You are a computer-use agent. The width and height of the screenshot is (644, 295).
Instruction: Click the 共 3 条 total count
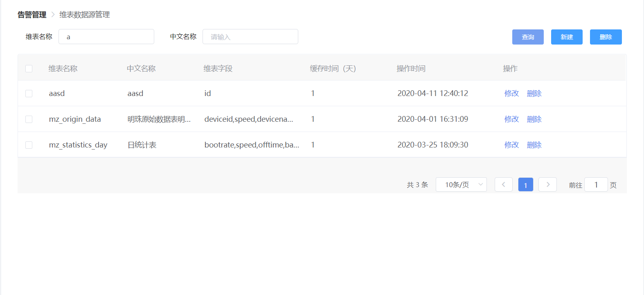pos(417,185)
